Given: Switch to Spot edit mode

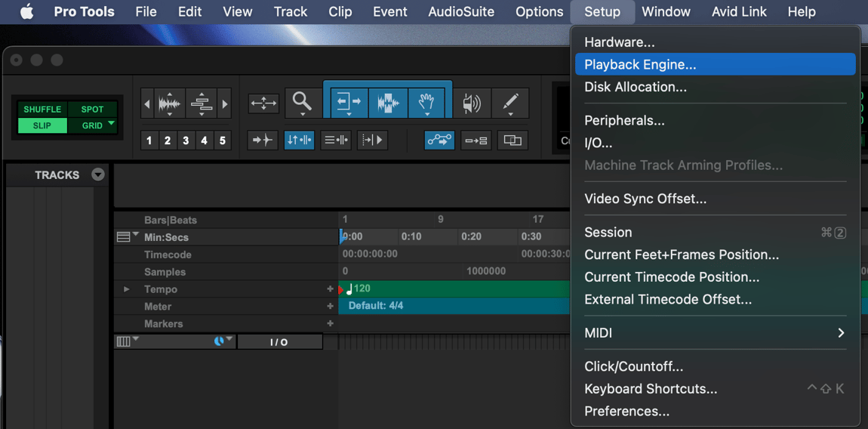Looking at the screenshot, I should coord(92,109).
